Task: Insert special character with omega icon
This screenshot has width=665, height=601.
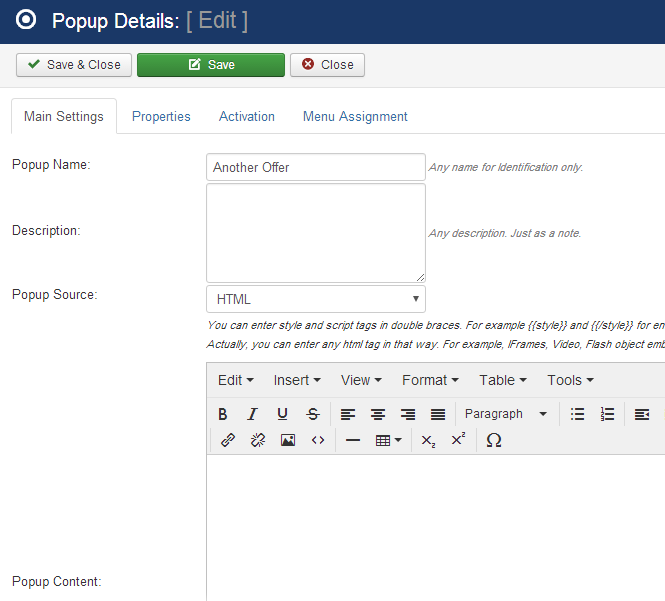Action: (x=493, y=440)
